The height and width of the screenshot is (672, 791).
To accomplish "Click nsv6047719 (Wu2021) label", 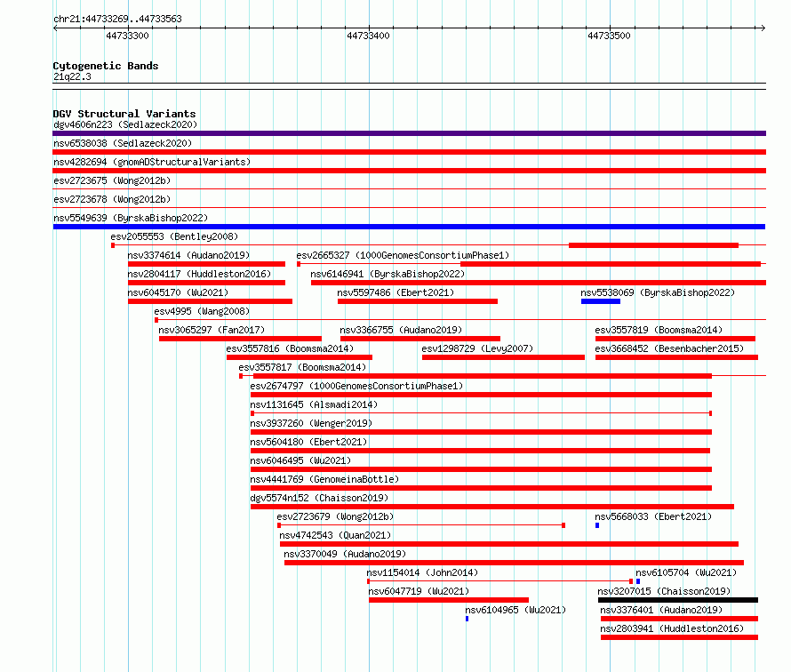I will [419, 591].
